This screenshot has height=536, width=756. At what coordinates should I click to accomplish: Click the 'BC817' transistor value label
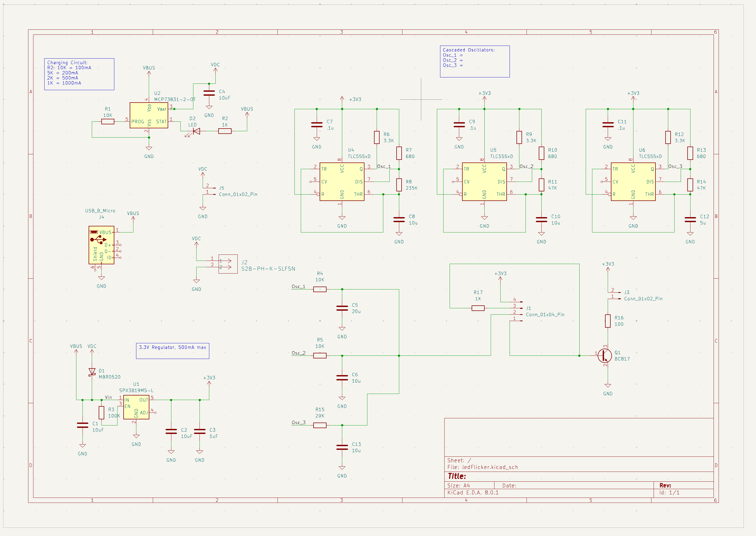click(622, 359)
